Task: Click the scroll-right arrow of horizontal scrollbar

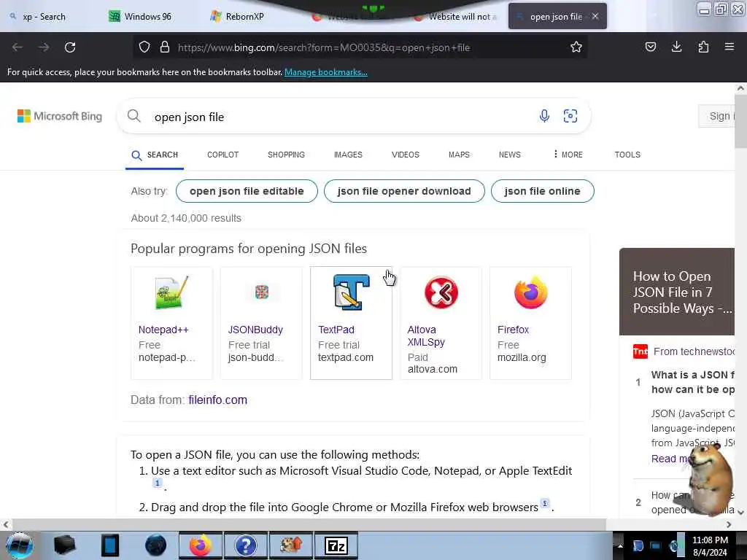Action: (729, 524)
